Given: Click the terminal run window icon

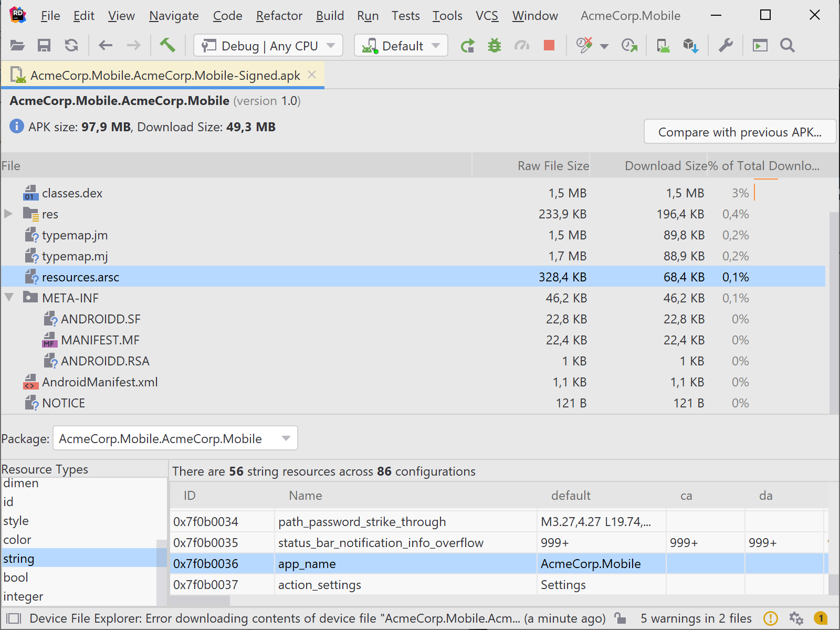Looking at the screenshot, I should pos(760,46).
